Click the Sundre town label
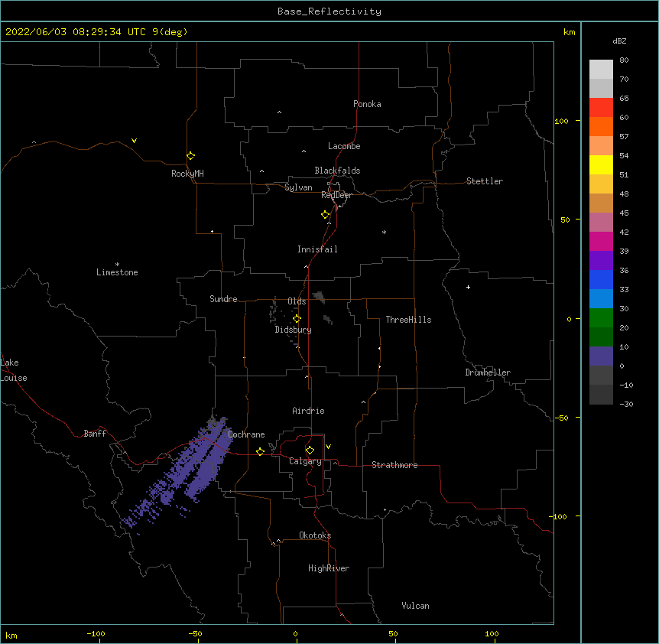The height and width of the screenshot is (644, 659). (223, 299)
